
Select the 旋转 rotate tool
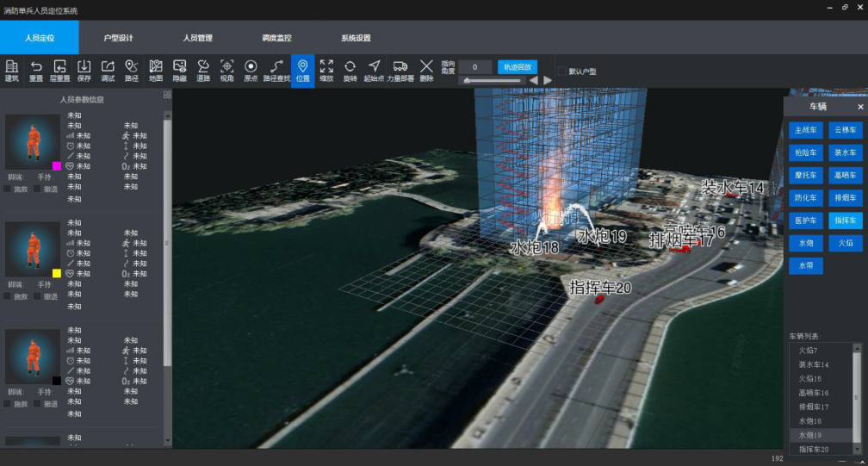pos(350,71)
